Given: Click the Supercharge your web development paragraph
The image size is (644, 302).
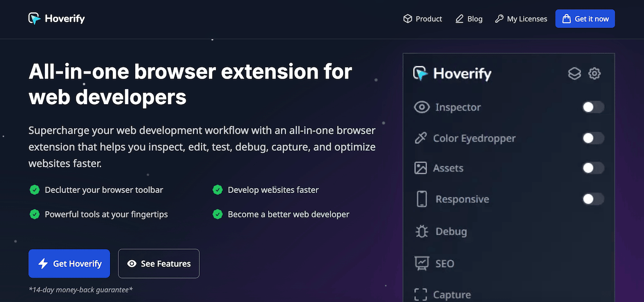Looking at the screenshot, I should click(202, 147).
